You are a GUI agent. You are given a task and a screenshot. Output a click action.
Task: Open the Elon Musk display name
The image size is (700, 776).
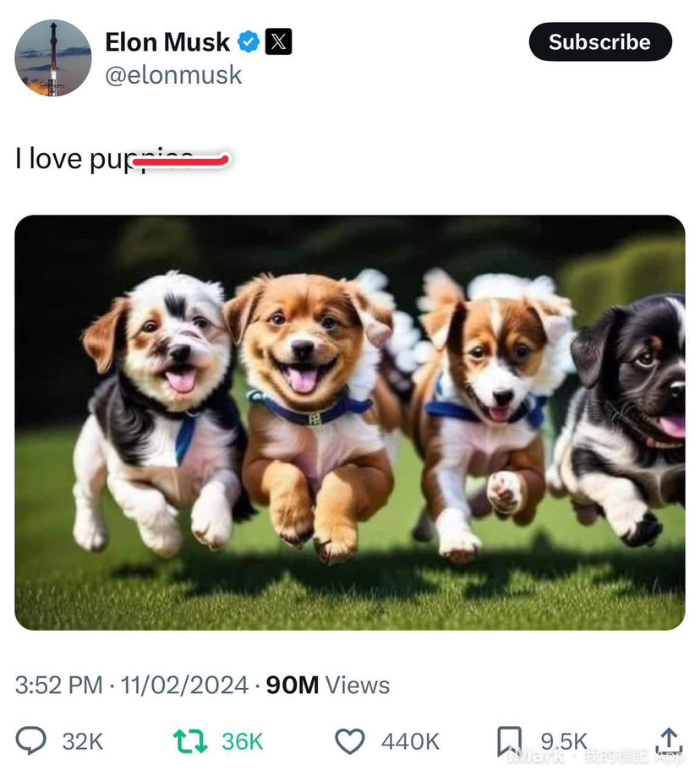[167, 41]
